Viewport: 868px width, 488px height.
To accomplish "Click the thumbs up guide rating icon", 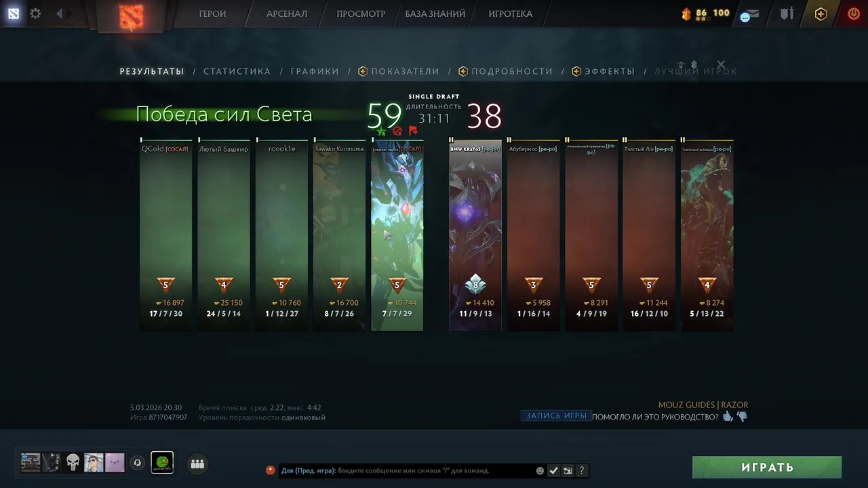I will 728,416.
